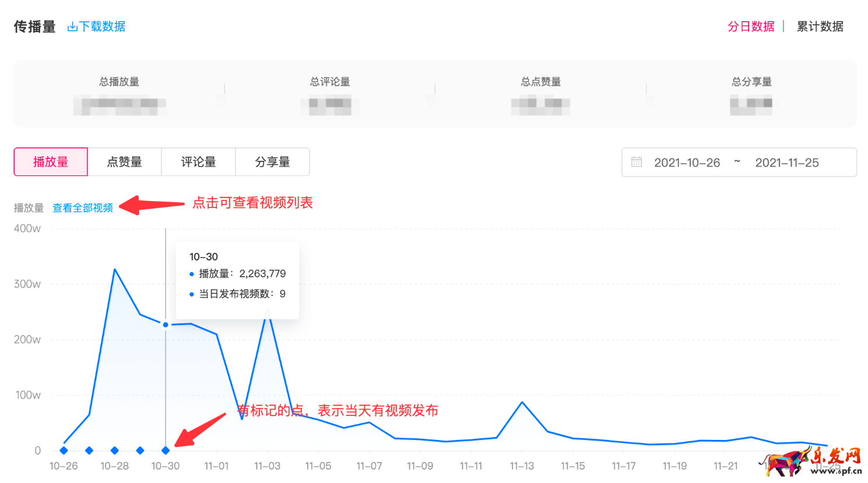Click the diamond marker at 10-28
Viewport: 868px width, 483px height.
click(x=115, y=450)
